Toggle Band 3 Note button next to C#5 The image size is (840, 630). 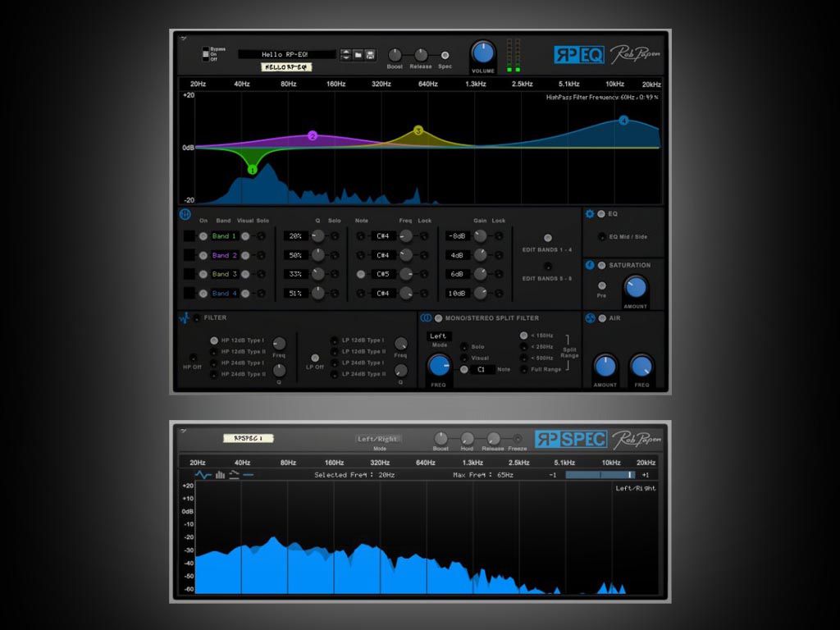pos(361,274)
